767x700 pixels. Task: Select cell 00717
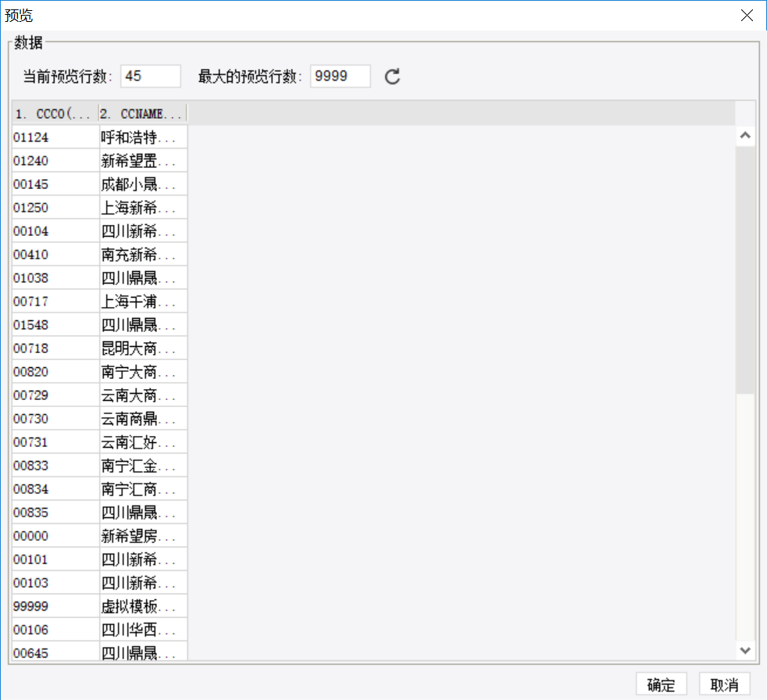point(55,302)
